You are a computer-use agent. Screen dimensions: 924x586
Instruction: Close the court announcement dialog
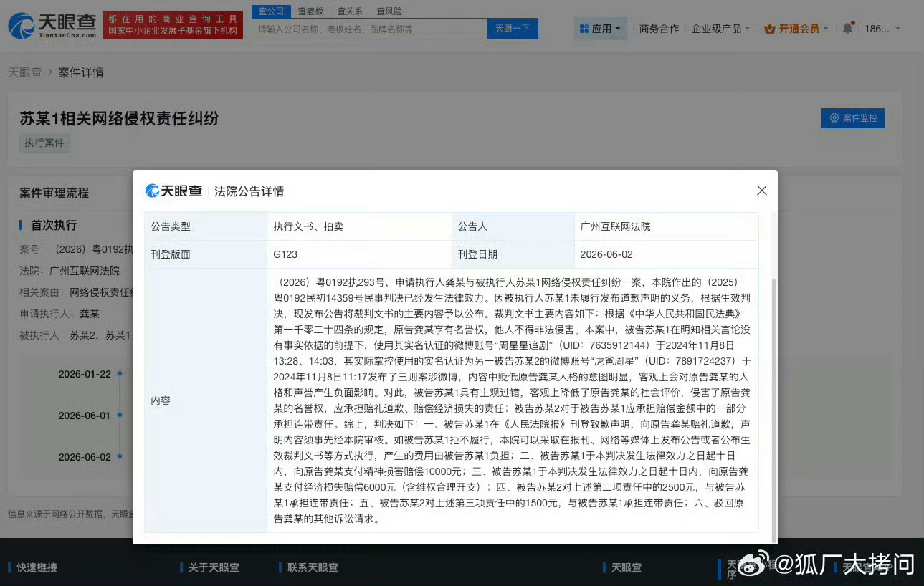762,191
